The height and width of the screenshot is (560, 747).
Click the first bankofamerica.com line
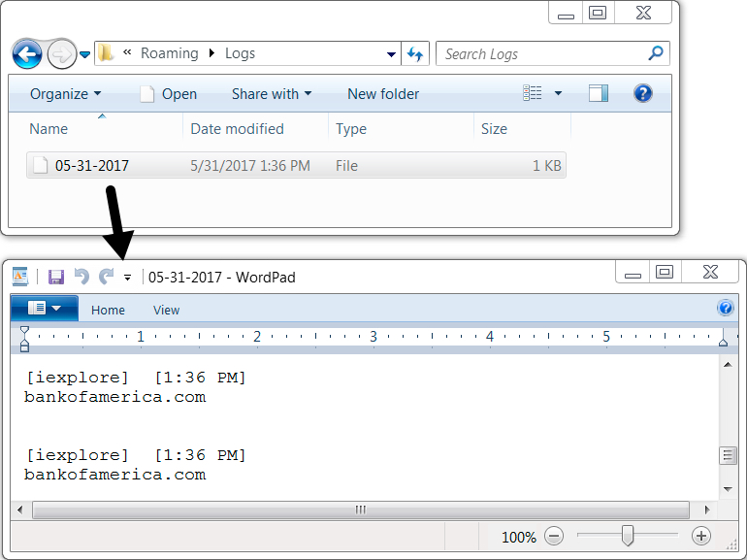click(114, 397)
